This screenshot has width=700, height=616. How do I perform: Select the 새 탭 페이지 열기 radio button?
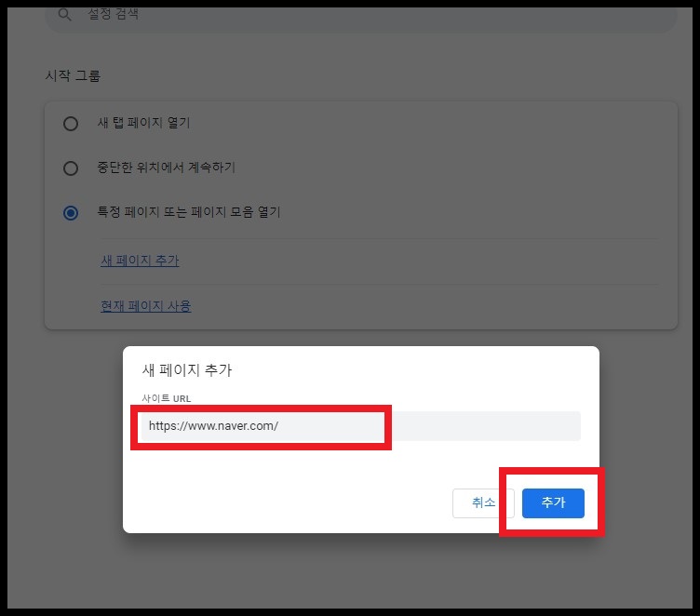(71, 124)
